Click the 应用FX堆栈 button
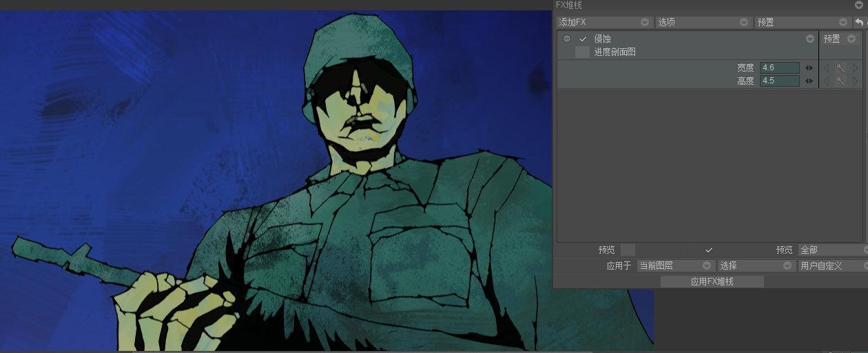The height and width of the screenshot is (353, 868). (x=712, y=281)
